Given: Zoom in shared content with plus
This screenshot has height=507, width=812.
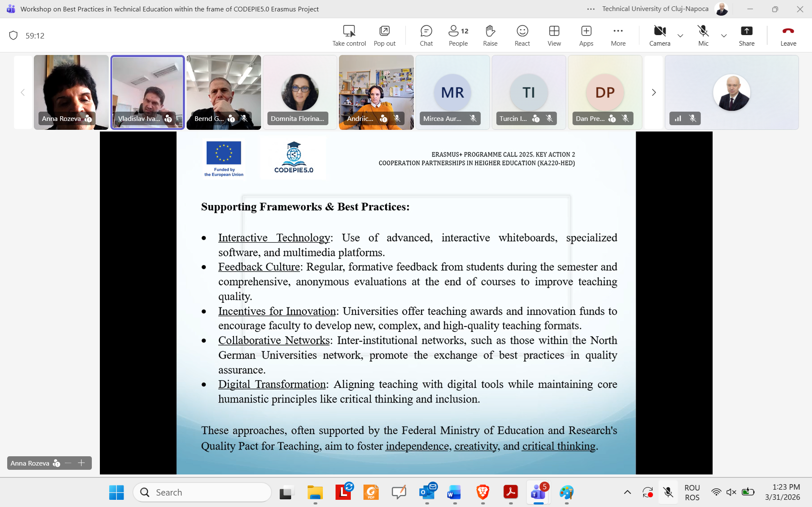Looking at the screenshot, I should 82,463.
